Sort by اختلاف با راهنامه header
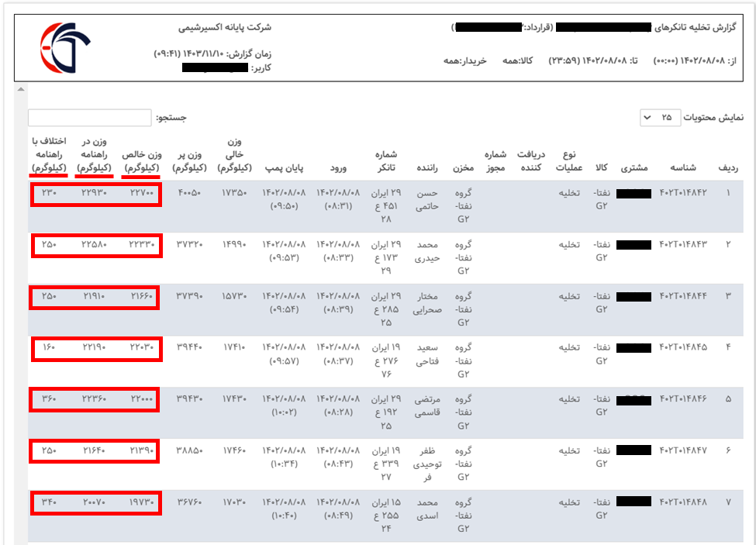The height and width of the screenshot is (545, 756). (x=50, y=154)
